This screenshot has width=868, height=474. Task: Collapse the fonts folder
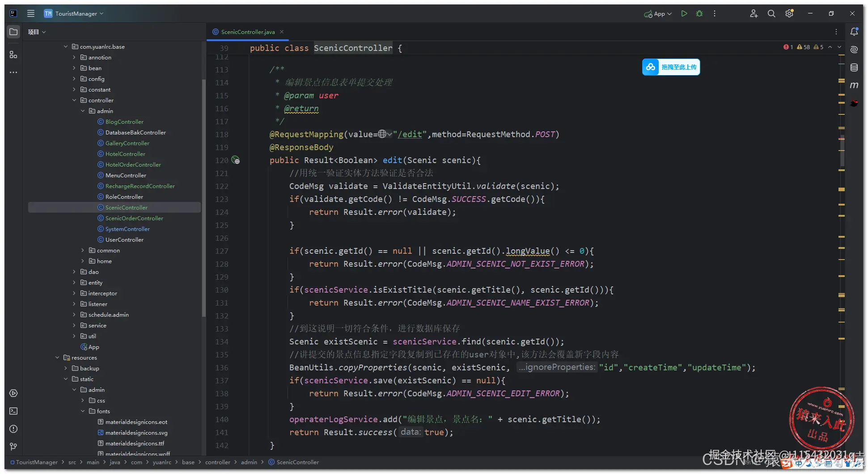click(83, 411)
